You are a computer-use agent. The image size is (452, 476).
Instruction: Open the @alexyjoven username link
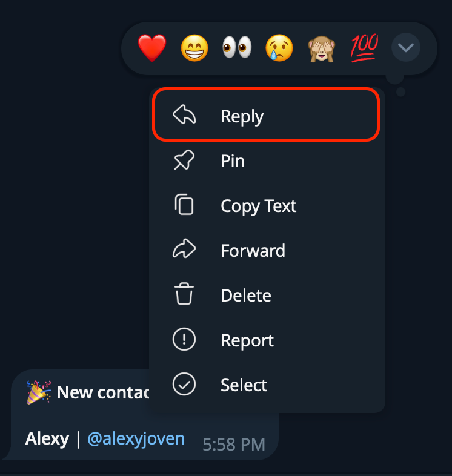click(136, 438)
